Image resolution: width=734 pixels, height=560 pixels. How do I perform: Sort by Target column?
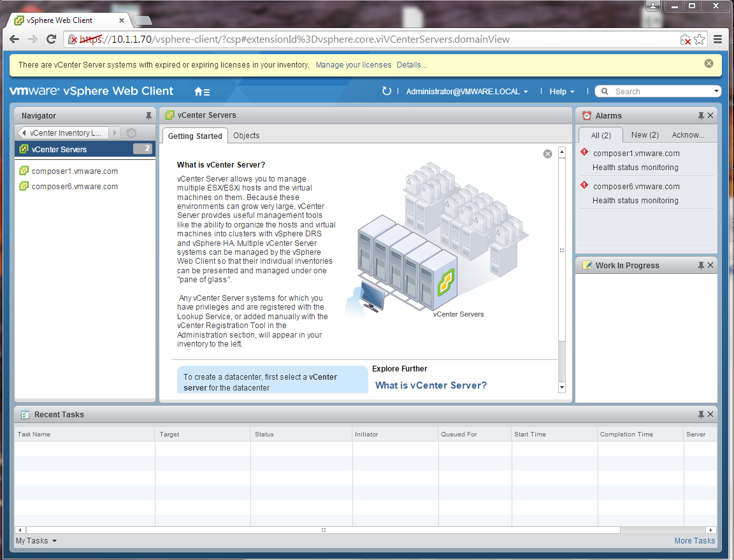[x=203, y=434]
